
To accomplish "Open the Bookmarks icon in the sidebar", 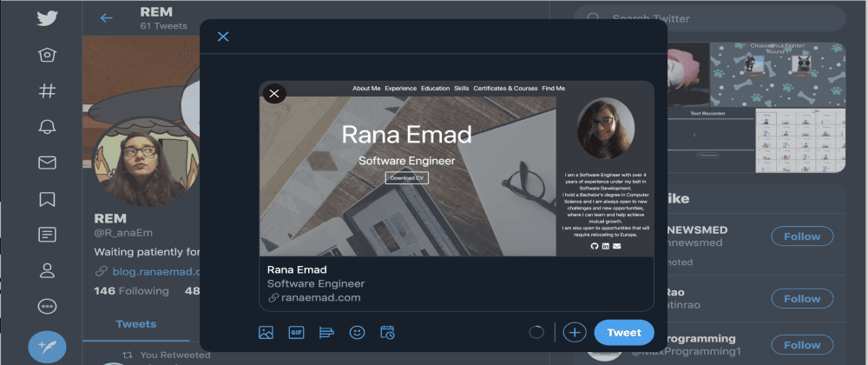I will (48, 199).
